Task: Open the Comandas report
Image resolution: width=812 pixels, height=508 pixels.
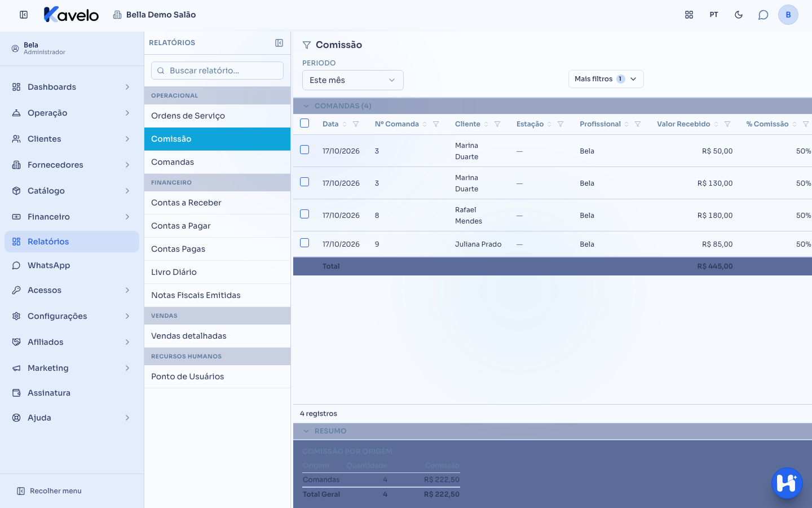Action: click(217, 162)
